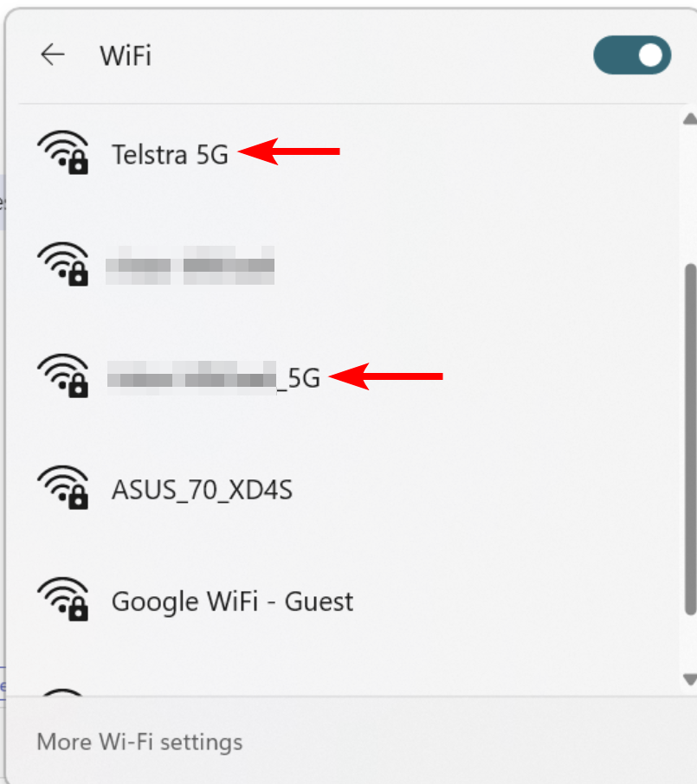Click the Google WiFi - Guest signal icon
Image resolution: width=697 pixels, height=784 pixels.
(x=63, y=599)
